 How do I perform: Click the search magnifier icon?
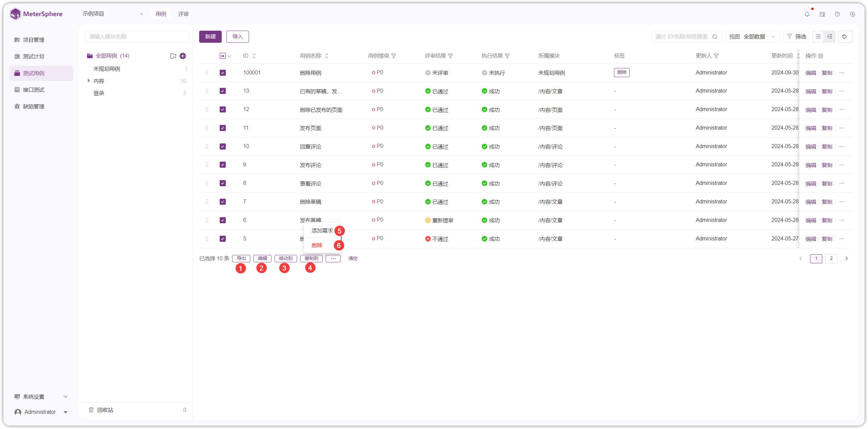715,36
